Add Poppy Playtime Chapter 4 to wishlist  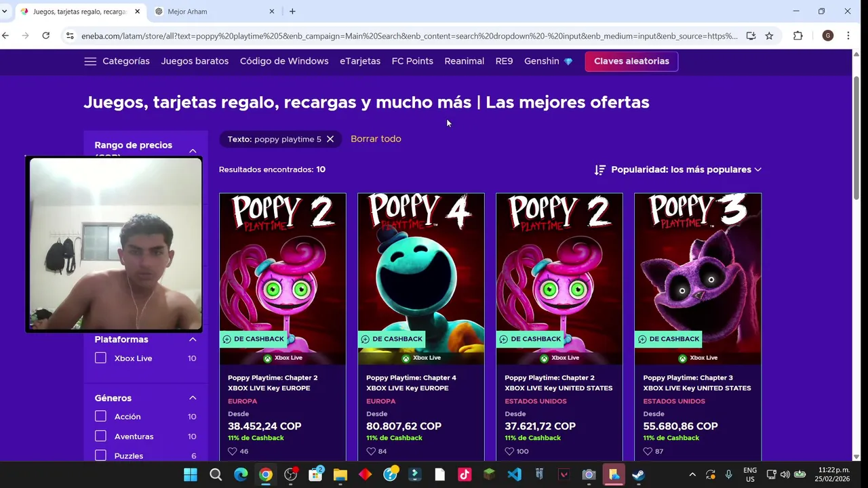pyautogui.click(x=371, y=451)
